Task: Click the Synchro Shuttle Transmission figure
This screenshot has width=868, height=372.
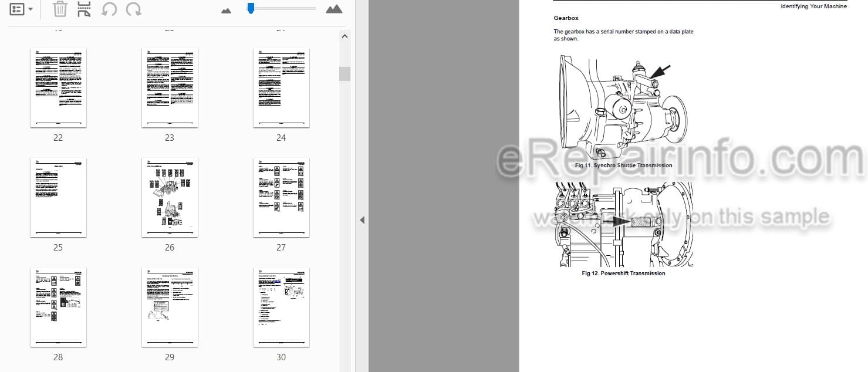Action: pyautogui.click(x=623, y=107)
